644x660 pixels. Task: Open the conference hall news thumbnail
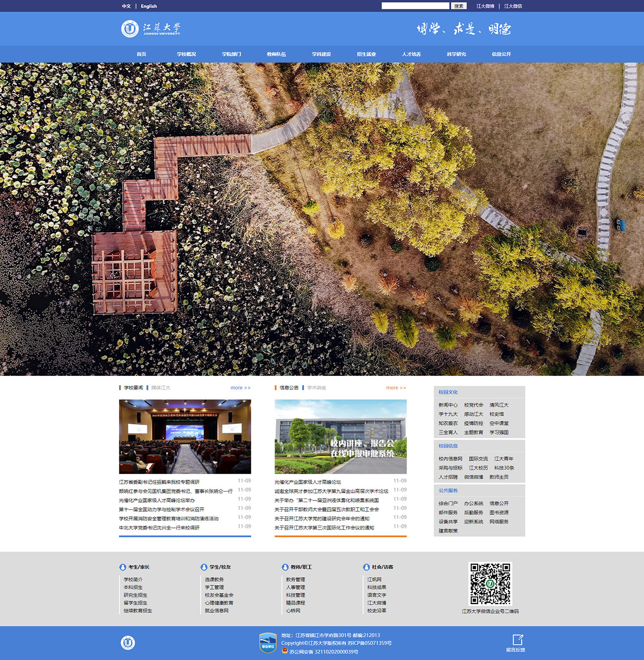185,437
